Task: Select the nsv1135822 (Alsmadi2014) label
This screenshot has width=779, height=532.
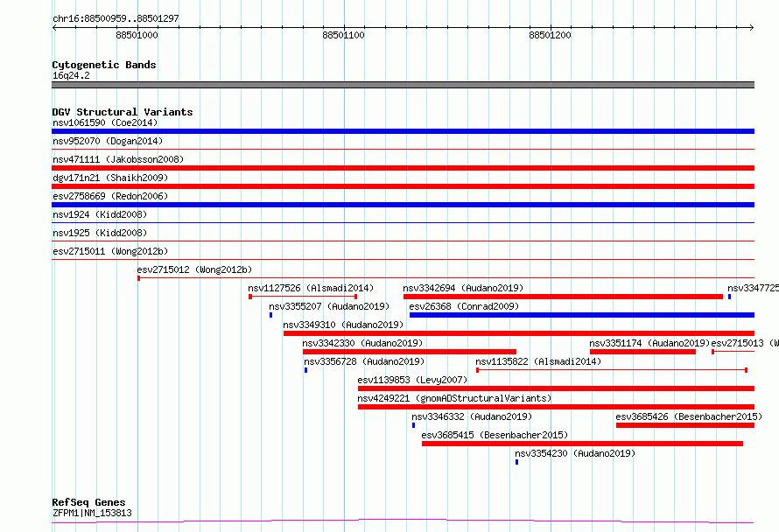Action: click(538, 361)
